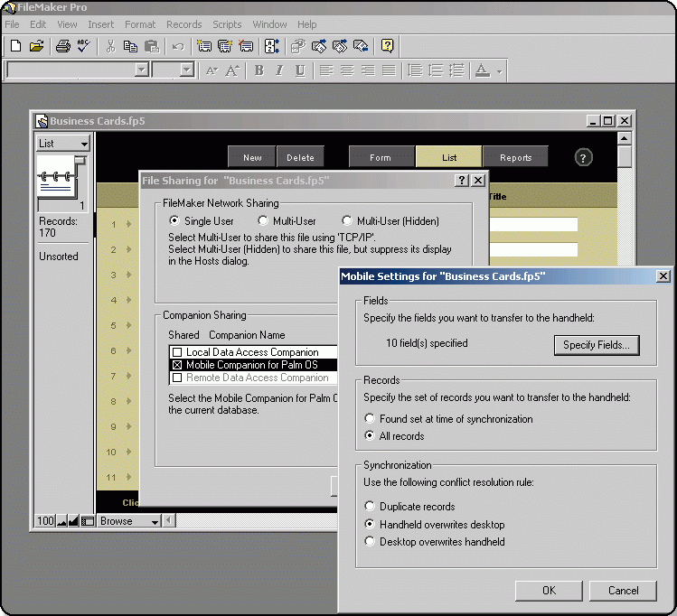Run the ABC spell check icon
This screenshot has width=677, height=616.
pyautogui.click(x=84, y=46)
